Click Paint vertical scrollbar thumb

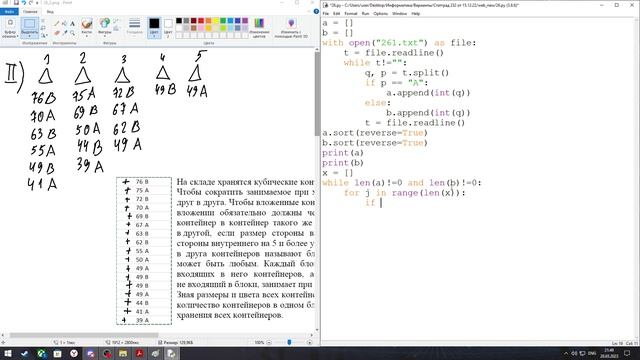point(317,94)
